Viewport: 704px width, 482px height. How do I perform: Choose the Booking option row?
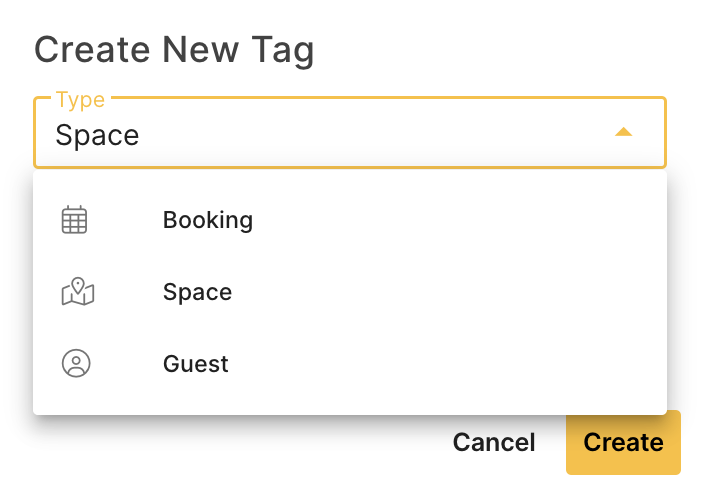(x=350, y=220)
